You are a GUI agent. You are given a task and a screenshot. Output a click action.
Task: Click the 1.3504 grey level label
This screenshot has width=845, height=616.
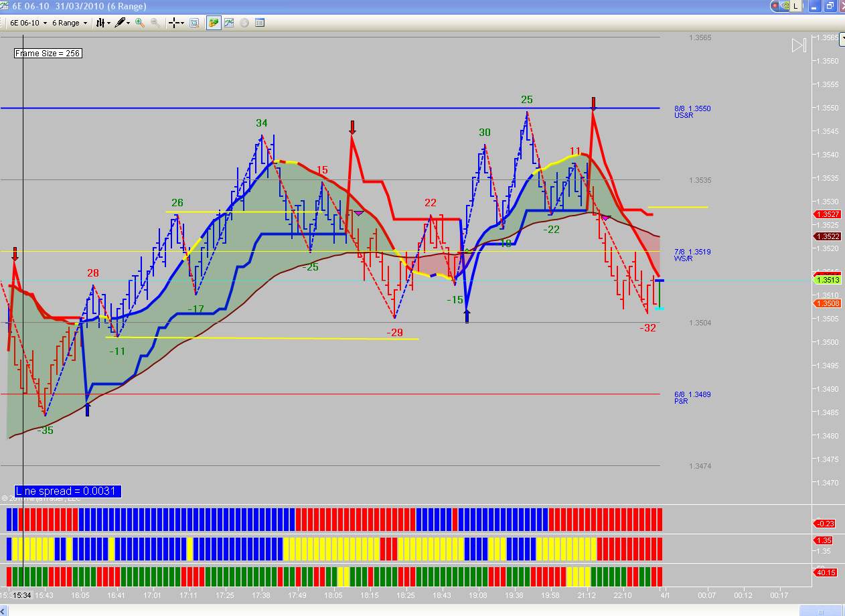tap(700, 323)
